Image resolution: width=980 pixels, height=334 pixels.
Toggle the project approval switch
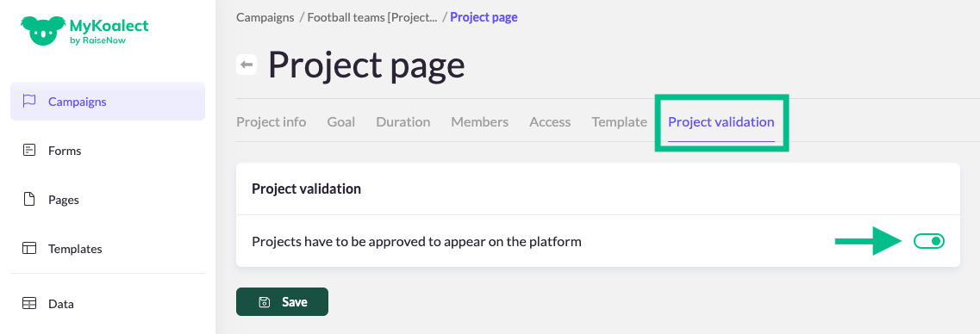tap(929, 241)
